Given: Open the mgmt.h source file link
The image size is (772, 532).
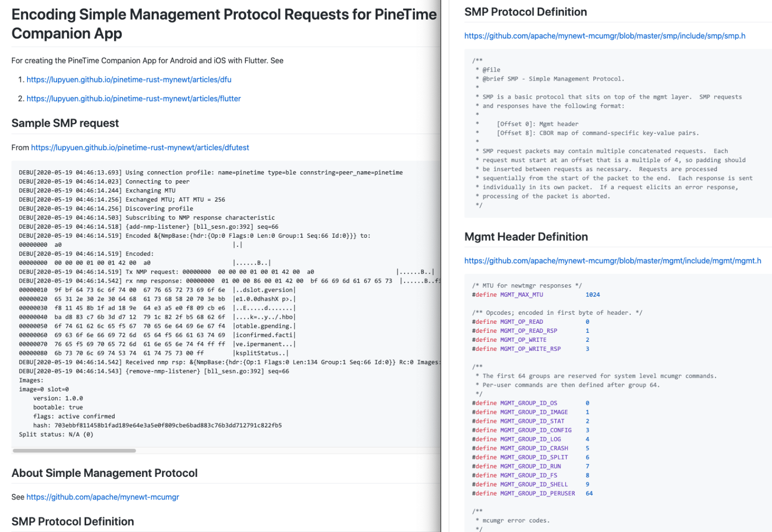Looking at the screenshot, I should pos(612,261).
